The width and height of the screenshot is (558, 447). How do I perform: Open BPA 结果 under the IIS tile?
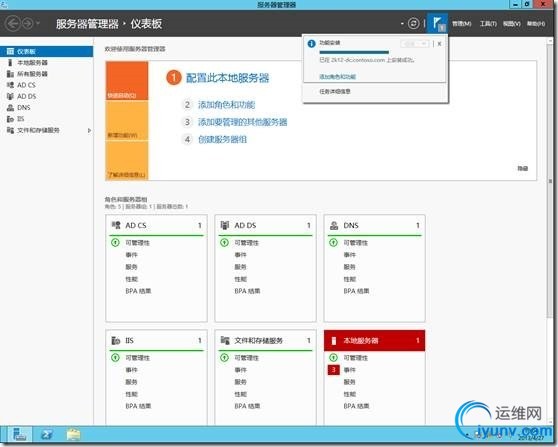click(x=138, y=406)
